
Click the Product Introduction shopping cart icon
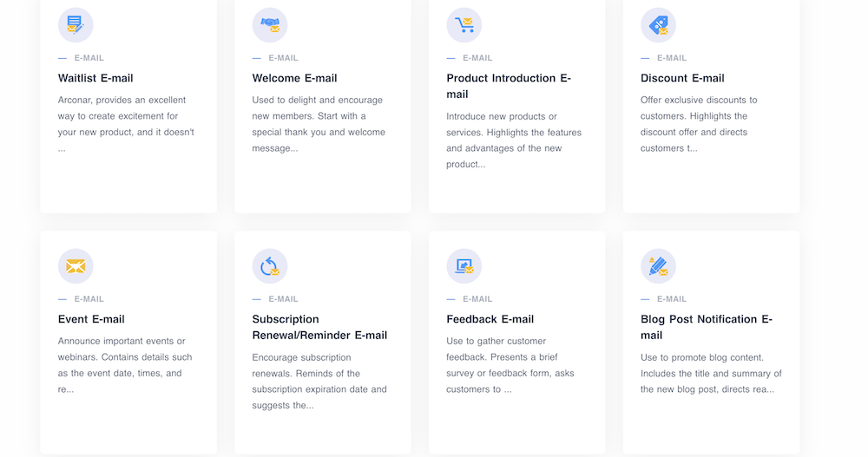464,25
